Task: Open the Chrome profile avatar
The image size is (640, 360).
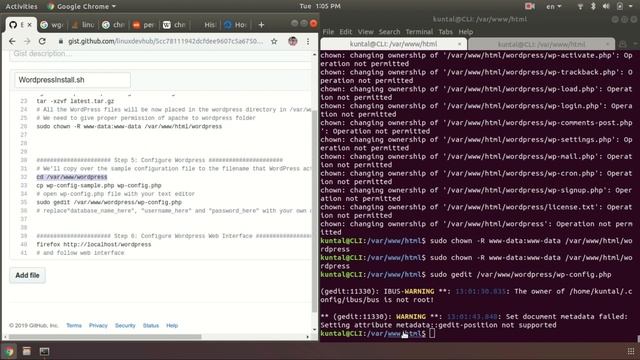Action: tap(293, 41)
